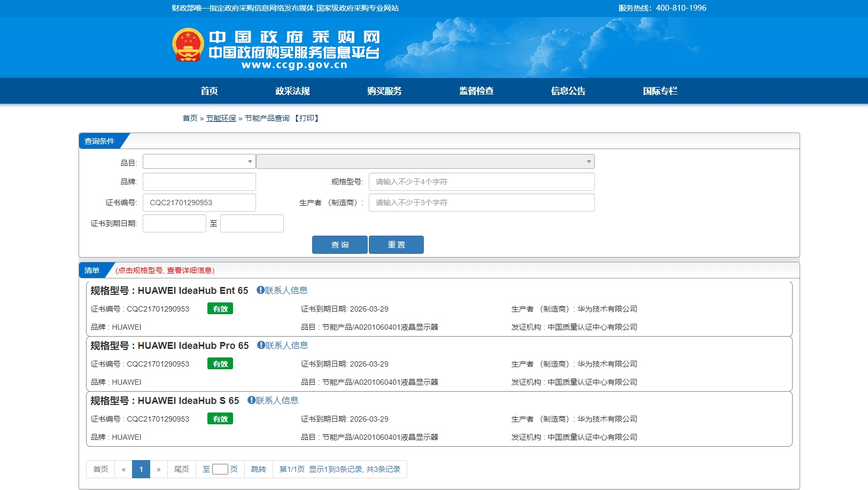Click the page number input box in pagination

pyautogui.click(x=220, y=469)
